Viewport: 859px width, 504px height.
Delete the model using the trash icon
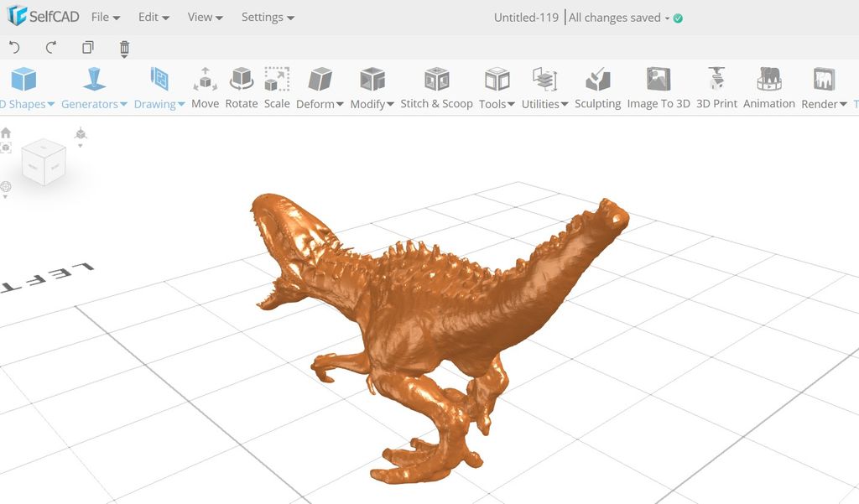123,48
